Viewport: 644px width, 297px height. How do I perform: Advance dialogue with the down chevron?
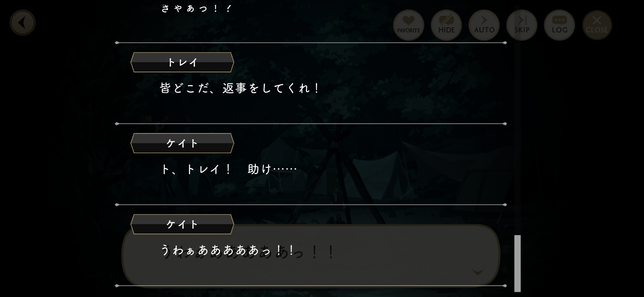point(478,272)
